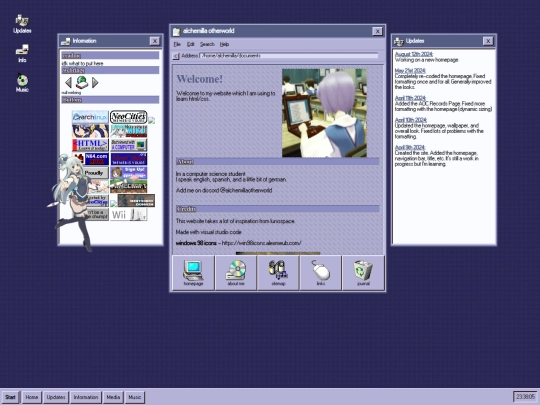Click the Welcome! heading
This screenshot has width=540, height=405.
[x=200, y=79]
